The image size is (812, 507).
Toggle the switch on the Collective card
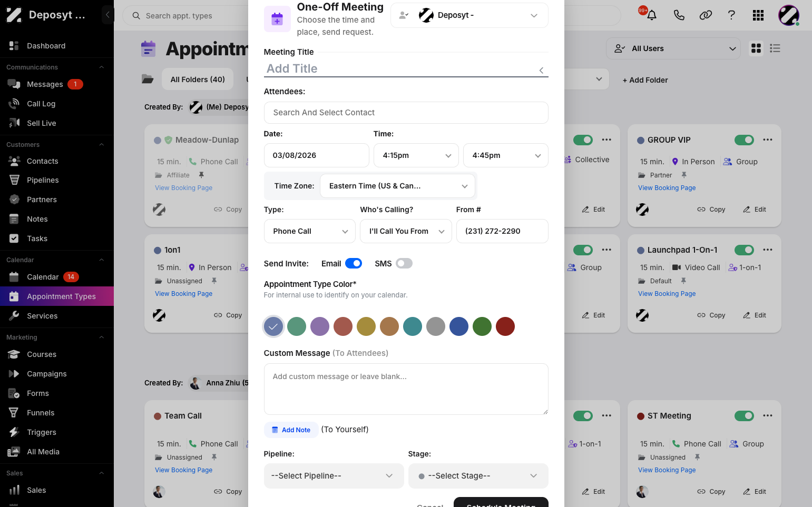(x=583, y=140)
